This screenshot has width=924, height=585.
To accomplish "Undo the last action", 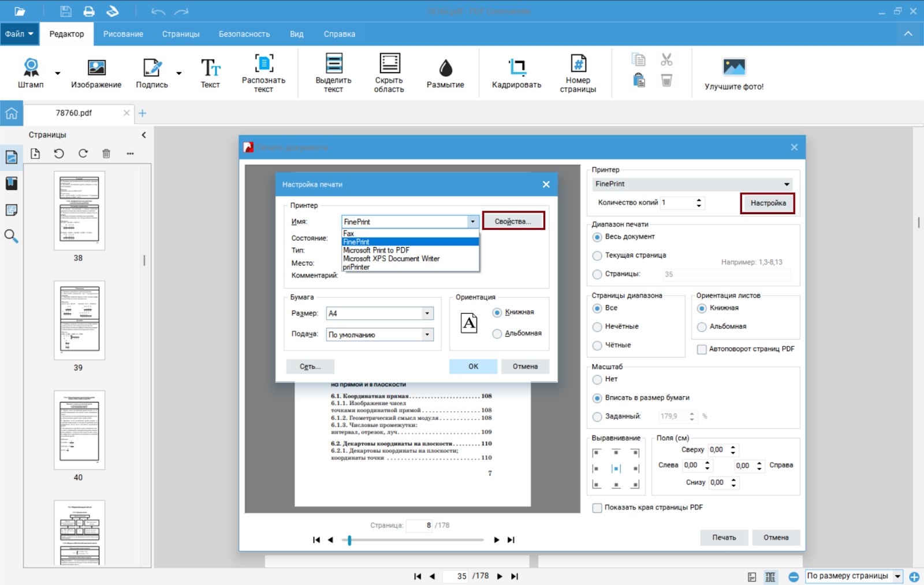I will tap(158, 11).
